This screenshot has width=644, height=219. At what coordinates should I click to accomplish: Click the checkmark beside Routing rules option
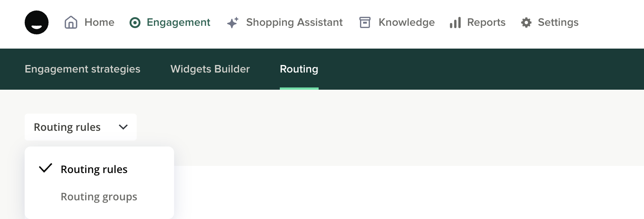pyautogui.click(x=46, y=168)
